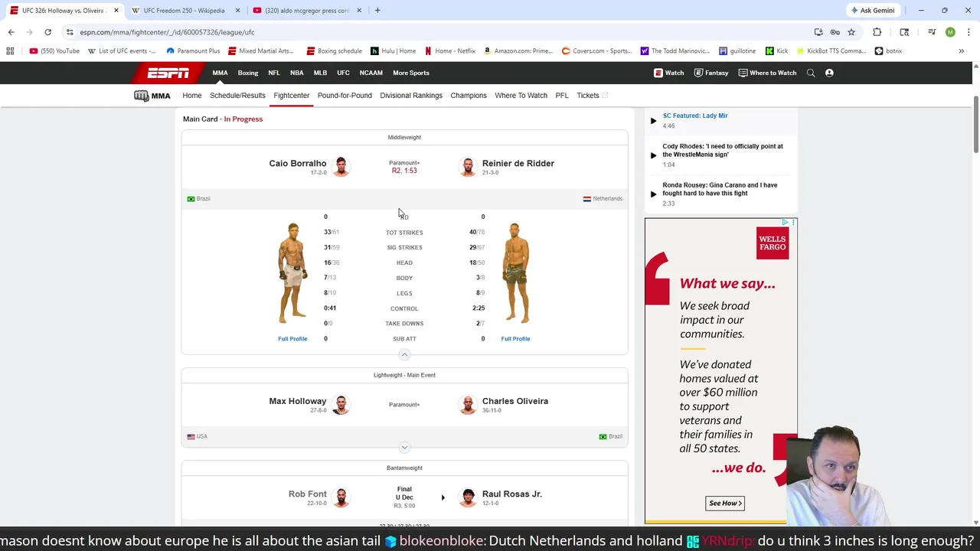
Task: Switch to UFC Freedom 250 Wikipedia tab
Action: tap(184, 11)
